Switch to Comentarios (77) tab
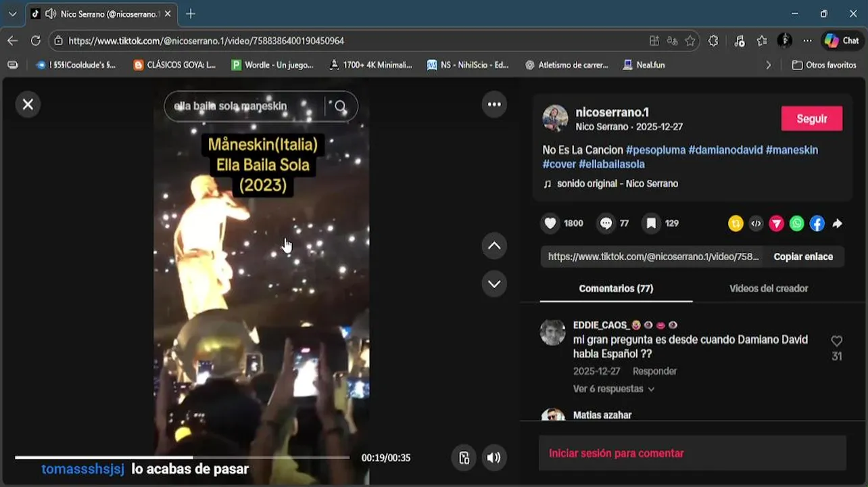The image size is (868, 487). click(616, 289)
